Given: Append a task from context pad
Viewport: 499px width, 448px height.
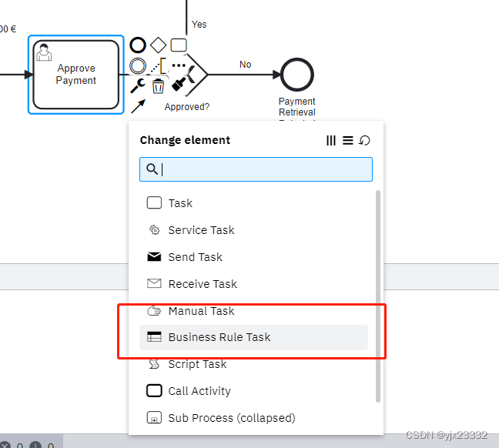Looking at the screenshot, I should [179, 45].
